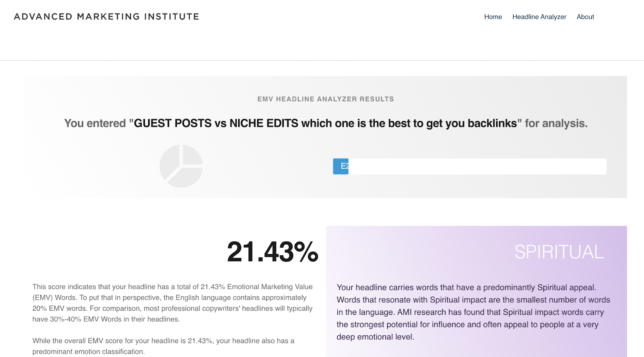Click the white empty progress bar area
Viewport: 644px width, 357px height.
point(477,166)
